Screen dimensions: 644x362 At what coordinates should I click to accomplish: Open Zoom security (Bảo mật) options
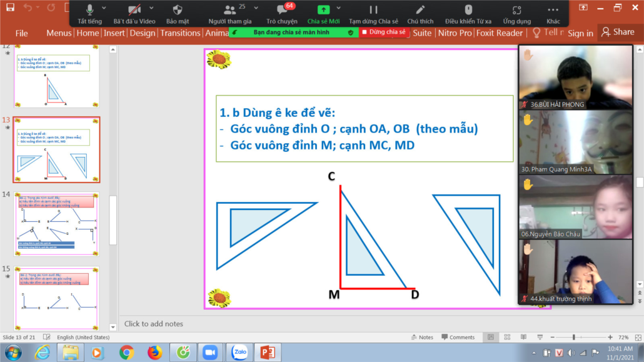point(177,13)
